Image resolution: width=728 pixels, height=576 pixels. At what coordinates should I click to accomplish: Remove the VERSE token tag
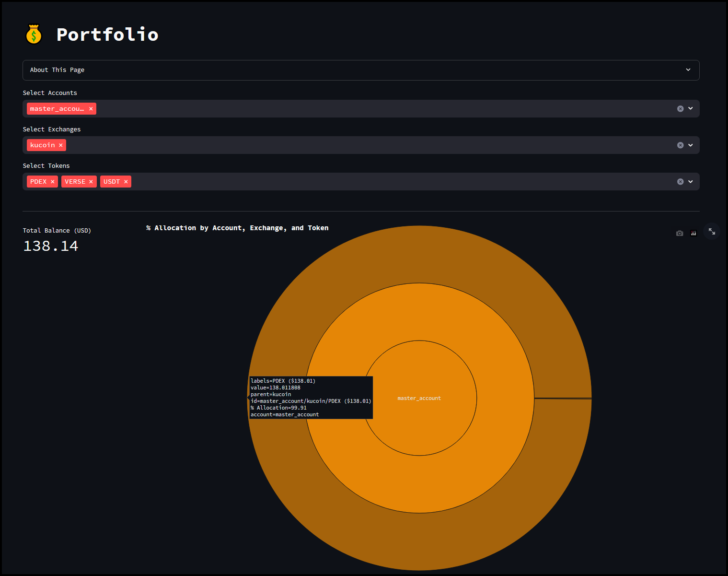tap(91, 182)
